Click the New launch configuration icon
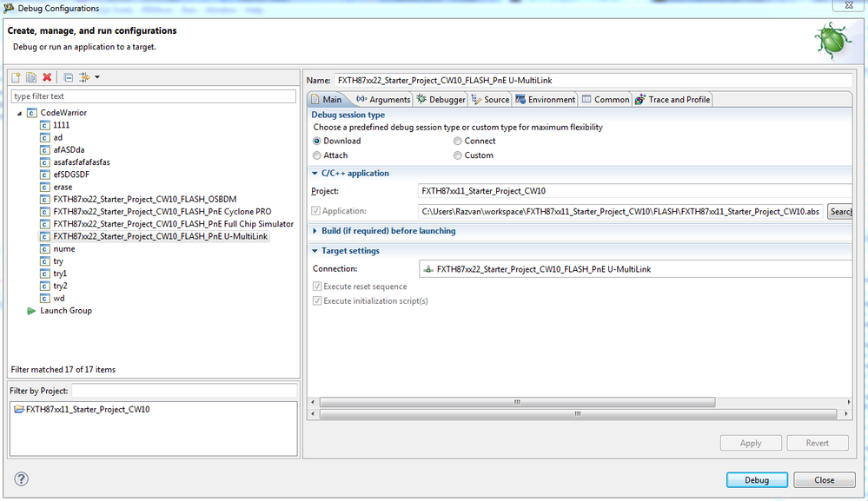Viewport: 868px width, 501px height. click(x=16, y=77)
